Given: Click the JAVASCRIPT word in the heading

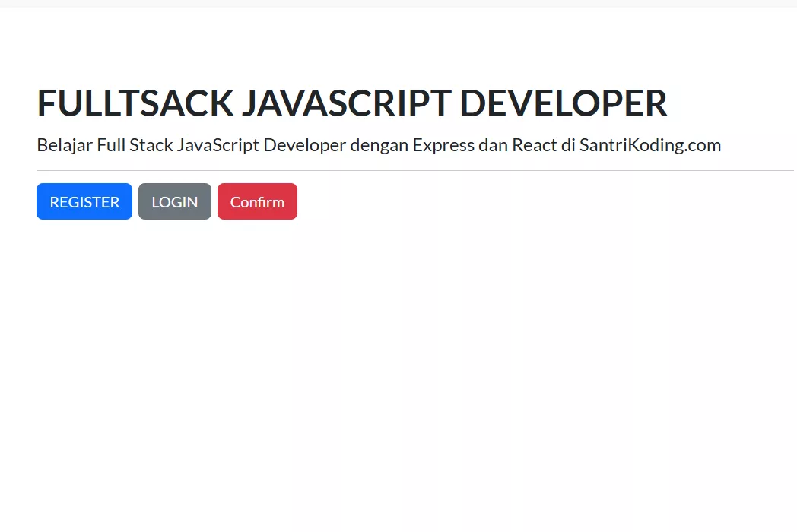Looking at the screenshot, I should click(346, 103).
